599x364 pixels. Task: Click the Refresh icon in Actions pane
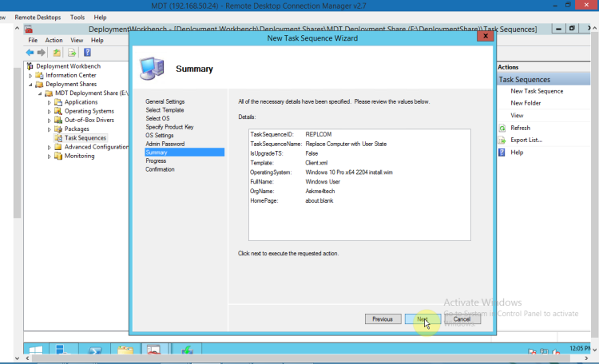pos(502,128)
